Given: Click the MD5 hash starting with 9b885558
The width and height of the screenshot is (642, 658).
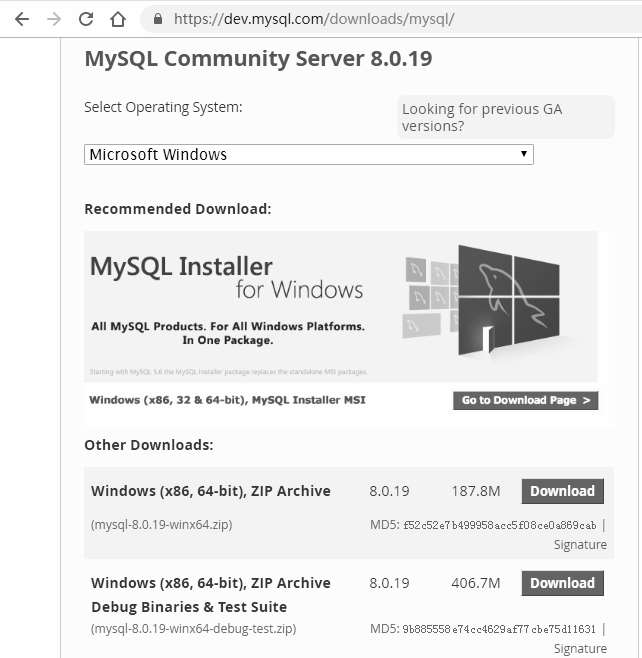Looking at the screenshot, I should coord(499,629).
